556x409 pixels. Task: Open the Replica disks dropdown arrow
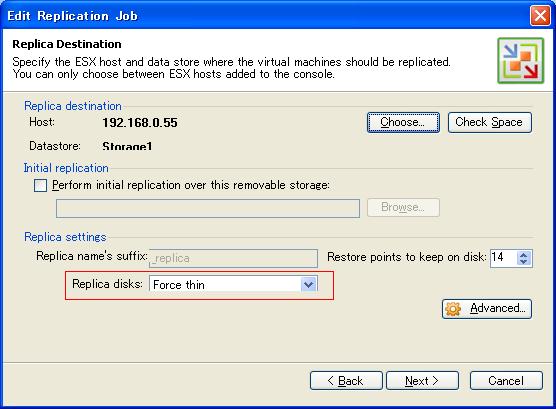(x=308, y=284)
